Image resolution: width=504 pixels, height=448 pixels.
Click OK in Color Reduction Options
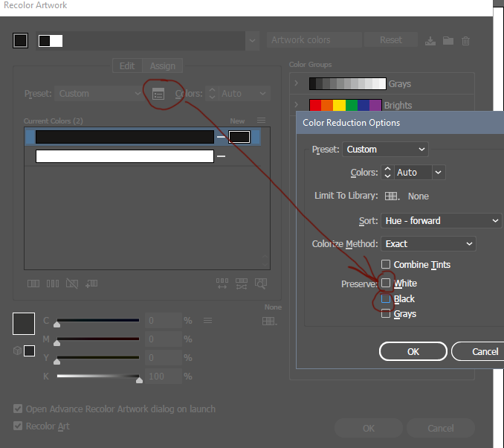click(413, 351)
